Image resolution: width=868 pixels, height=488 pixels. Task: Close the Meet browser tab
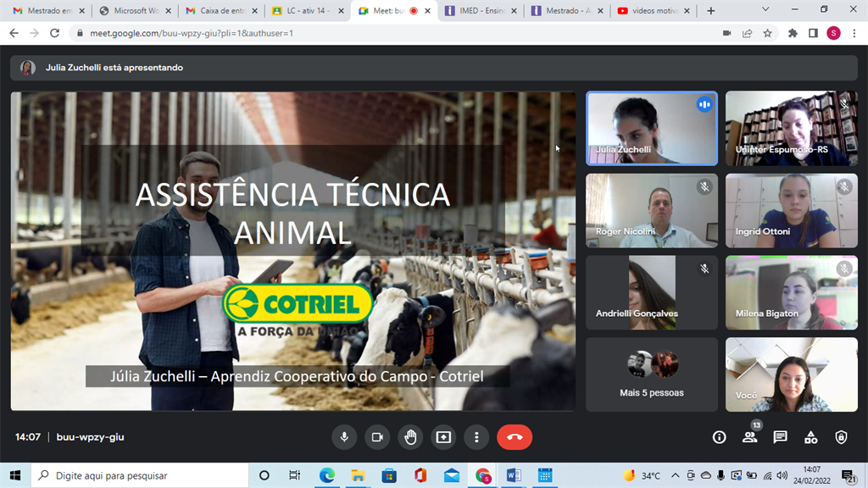pos(427,10)
